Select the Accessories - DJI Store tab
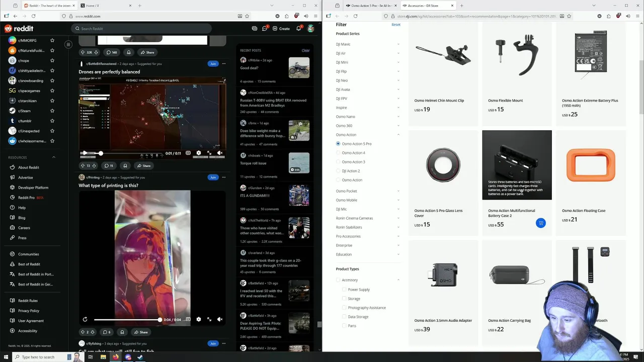This screenshot has width=644, height=362. click(x=428, y=6)
